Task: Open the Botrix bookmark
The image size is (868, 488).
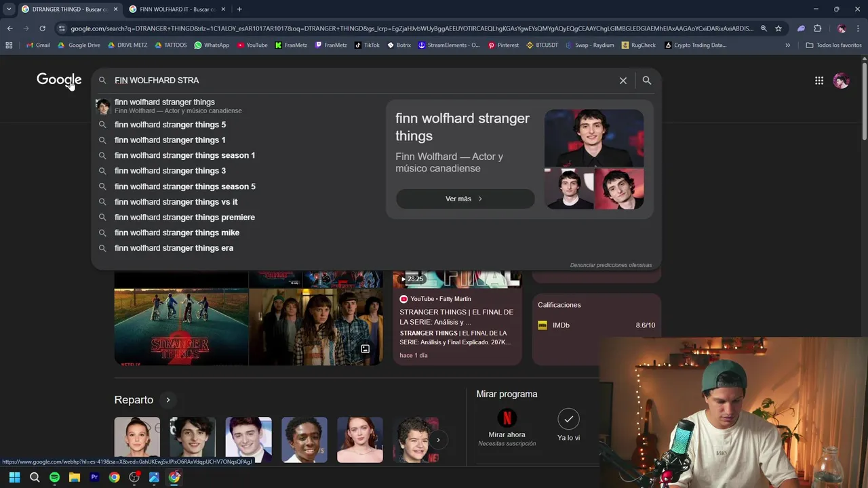Action: point(399,45)
